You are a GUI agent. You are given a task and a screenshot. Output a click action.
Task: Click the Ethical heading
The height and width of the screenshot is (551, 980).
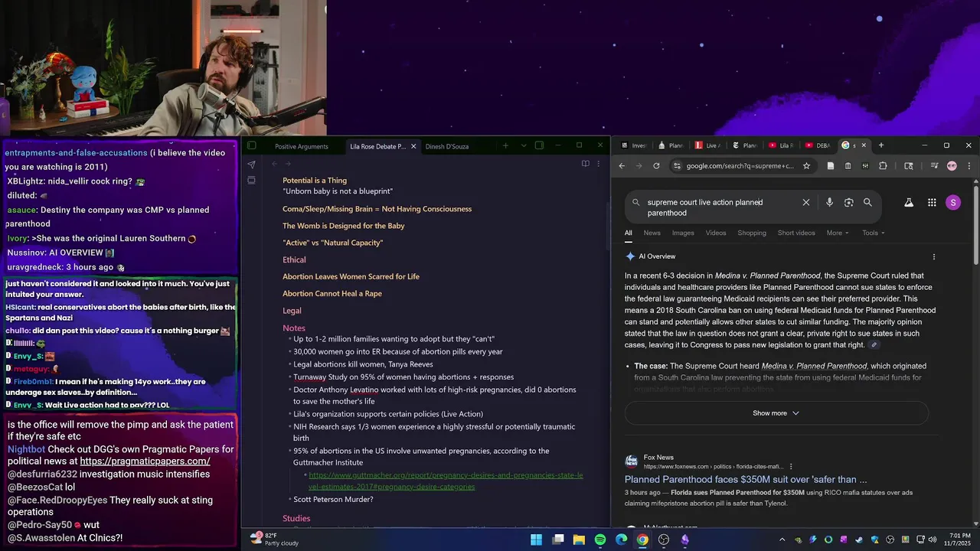294,260
